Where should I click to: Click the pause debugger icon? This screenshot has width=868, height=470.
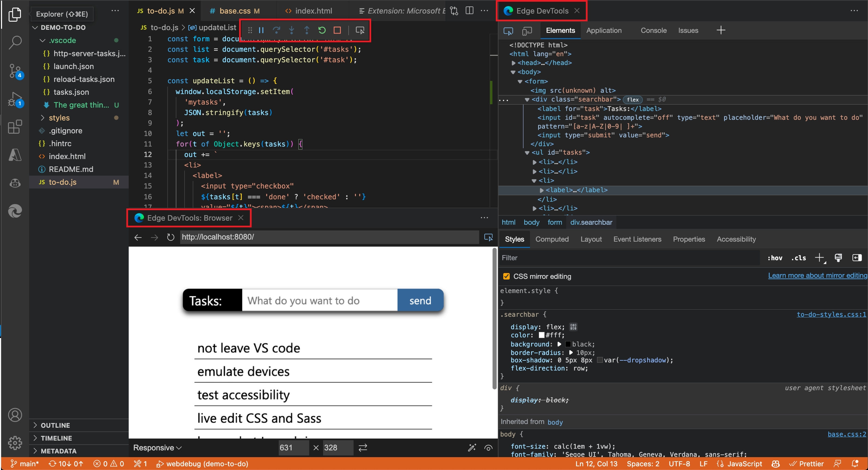[262, 30]
